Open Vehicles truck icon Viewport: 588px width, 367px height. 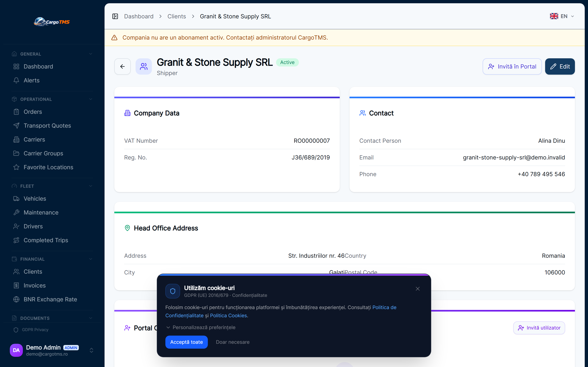[16, 198]
